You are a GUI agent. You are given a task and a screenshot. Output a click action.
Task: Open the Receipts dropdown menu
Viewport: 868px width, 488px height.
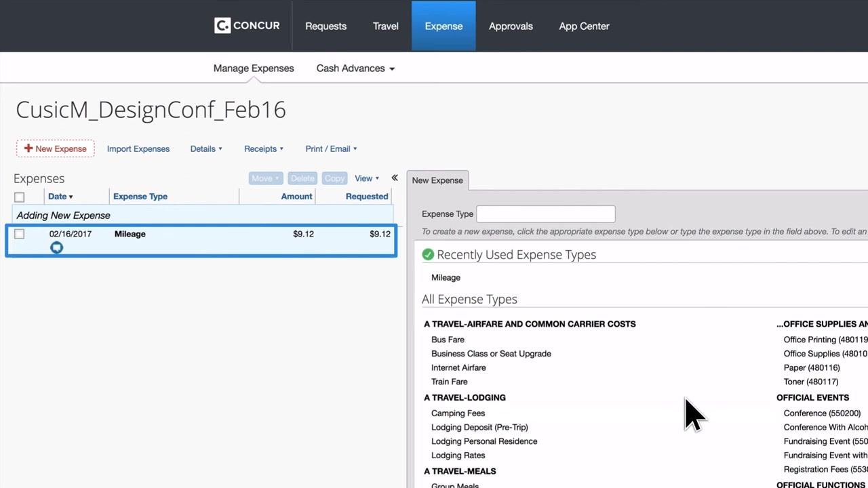(x=264, y=148)
